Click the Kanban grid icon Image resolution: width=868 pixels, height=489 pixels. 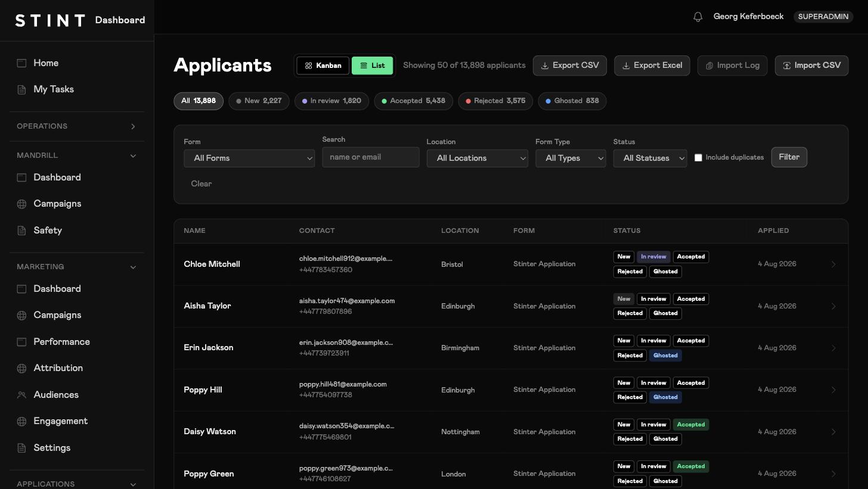pos(308,66)
